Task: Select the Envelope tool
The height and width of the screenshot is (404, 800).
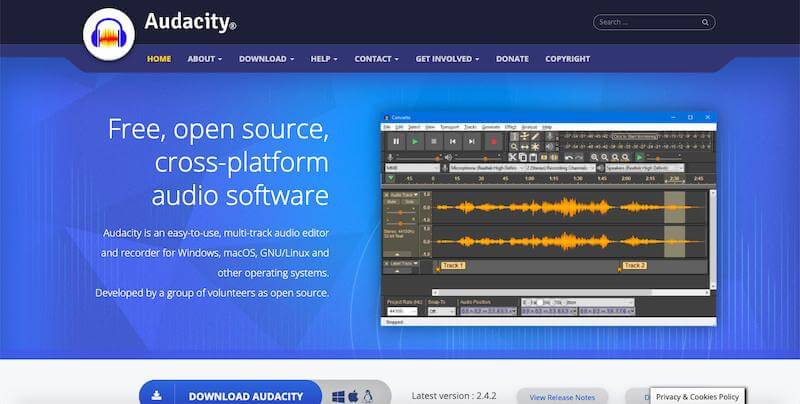Action: (524, 136)
